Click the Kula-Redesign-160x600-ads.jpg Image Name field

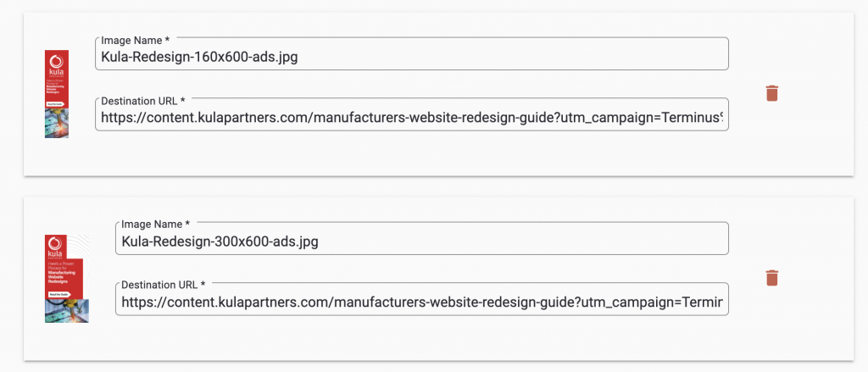[412, 53]
